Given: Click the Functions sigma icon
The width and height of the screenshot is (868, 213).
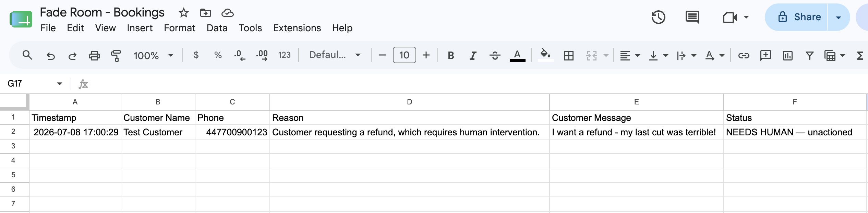Looking at the screenshot, I should (860, 55).
